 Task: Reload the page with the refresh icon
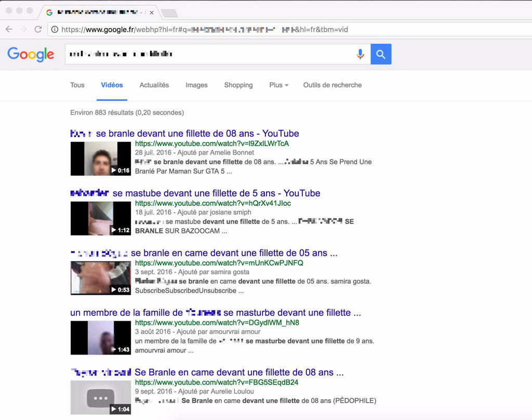tap(38, 29)
